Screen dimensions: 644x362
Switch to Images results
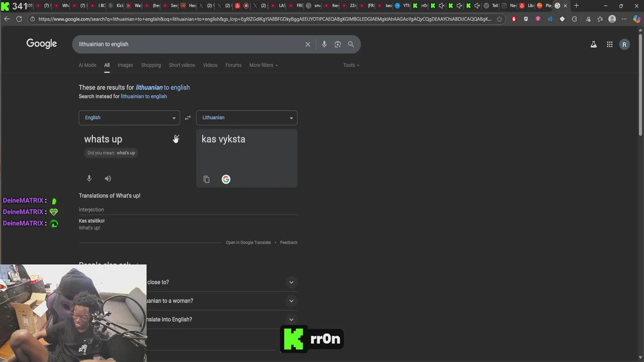point(125,65)
